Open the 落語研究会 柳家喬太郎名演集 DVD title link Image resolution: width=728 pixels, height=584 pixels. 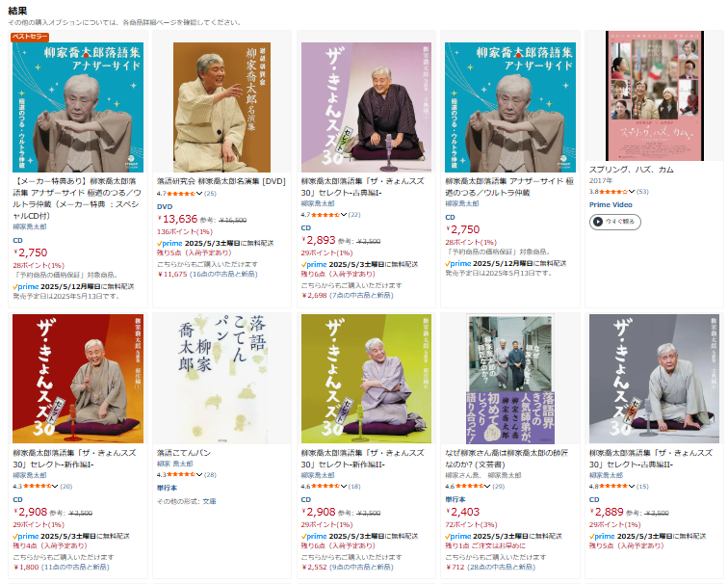221,181
